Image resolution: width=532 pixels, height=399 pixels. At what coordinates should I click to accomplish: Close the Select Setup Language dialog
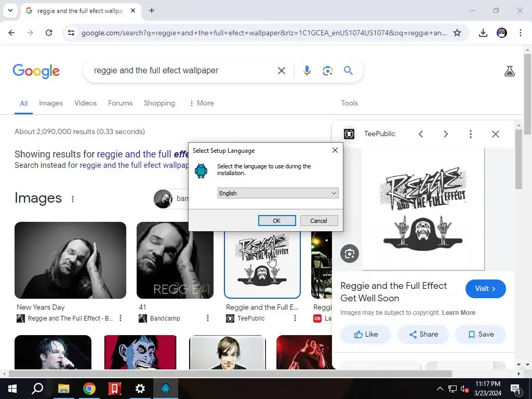[335, 150]
